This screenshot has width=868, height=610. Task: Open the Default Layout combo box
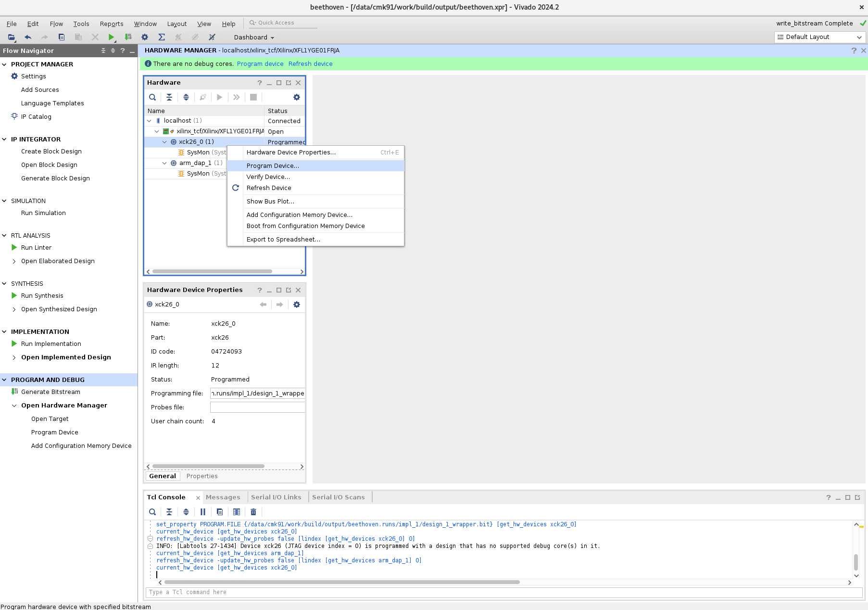pyautogui.click(x=820, y=37)
